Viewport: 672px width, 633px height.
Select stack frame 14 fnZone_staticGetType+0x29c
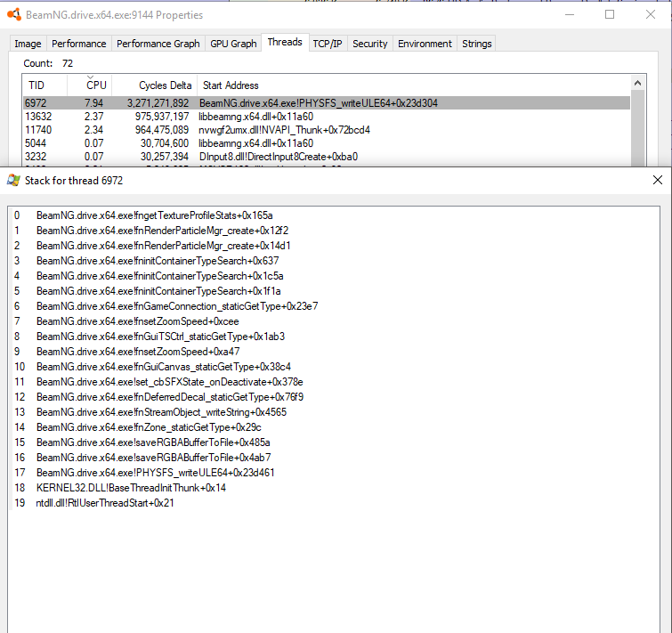[x=334, y=427]
